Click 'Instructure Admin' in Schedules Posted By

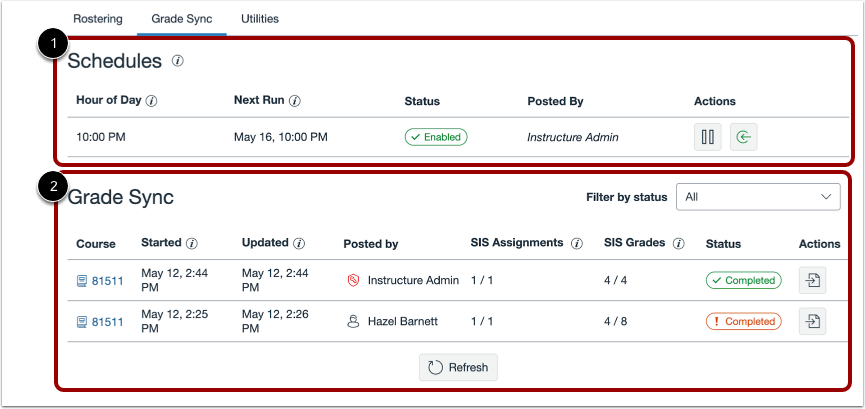coord(573,137)
